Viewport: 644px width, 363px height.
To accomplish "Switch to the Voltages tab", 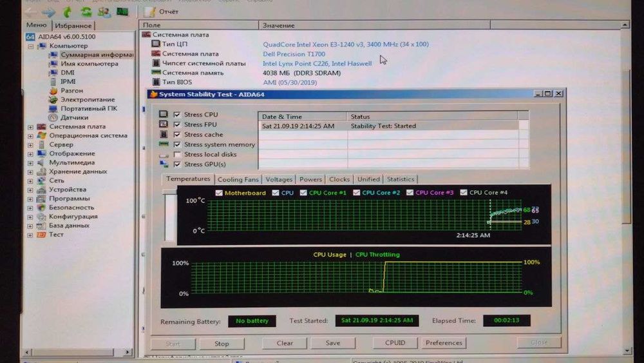I will point(279,179).
